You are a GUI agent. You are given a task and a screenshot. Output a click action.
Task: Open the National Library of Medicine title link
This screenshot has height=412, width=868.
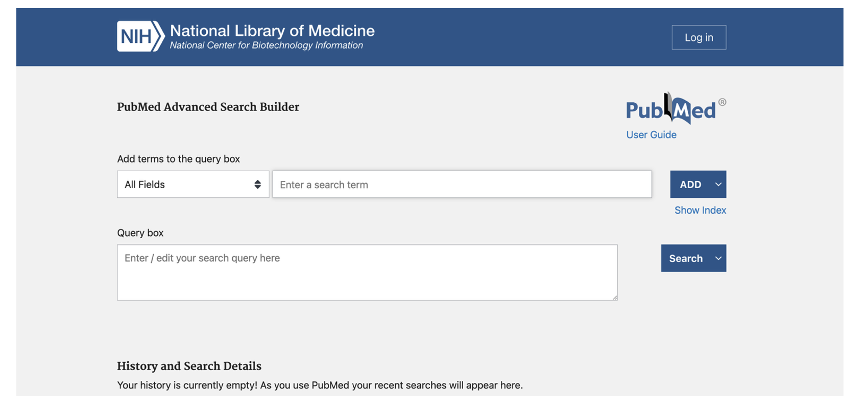point(272,31)
